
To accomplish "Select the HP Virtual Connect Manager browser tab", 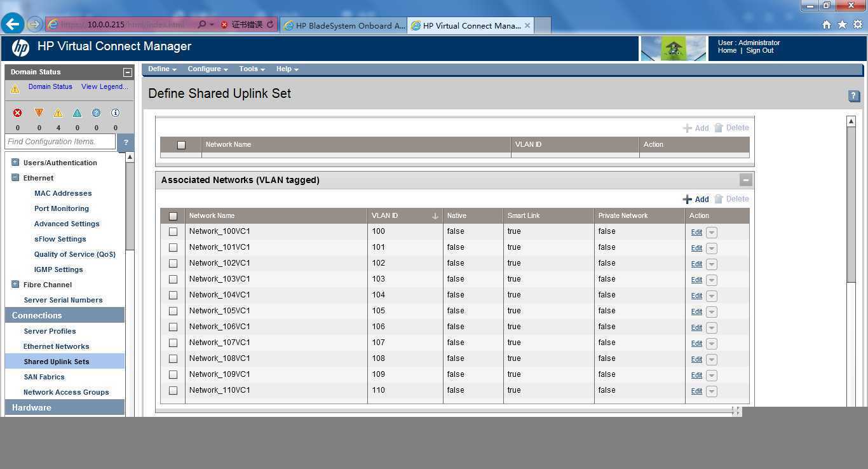I will click(471, 25).
